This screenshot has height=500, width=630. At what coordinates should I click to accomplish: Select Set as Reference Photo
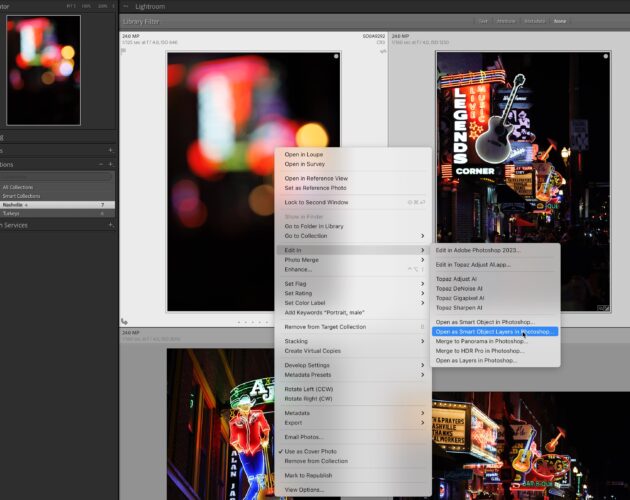(x=315, y=188)
